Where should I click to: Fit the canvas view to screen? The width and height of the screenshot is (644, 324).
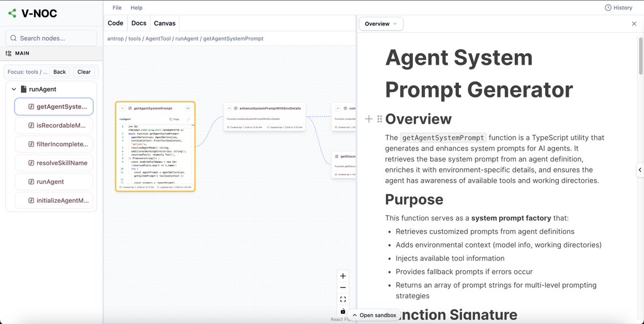click(343, 299)
